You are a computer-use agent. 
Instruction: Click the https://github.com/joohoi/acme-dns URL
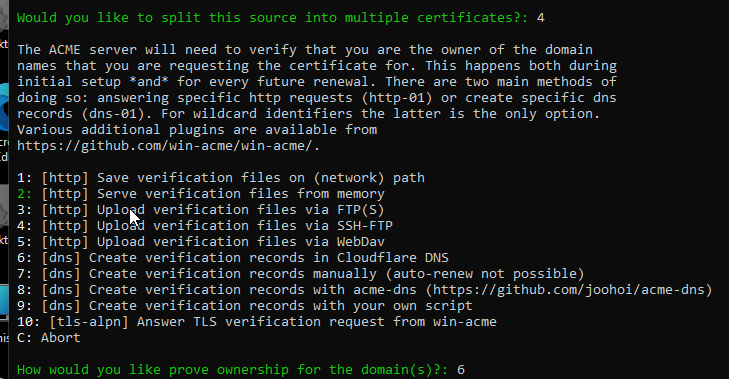(570, 290)
